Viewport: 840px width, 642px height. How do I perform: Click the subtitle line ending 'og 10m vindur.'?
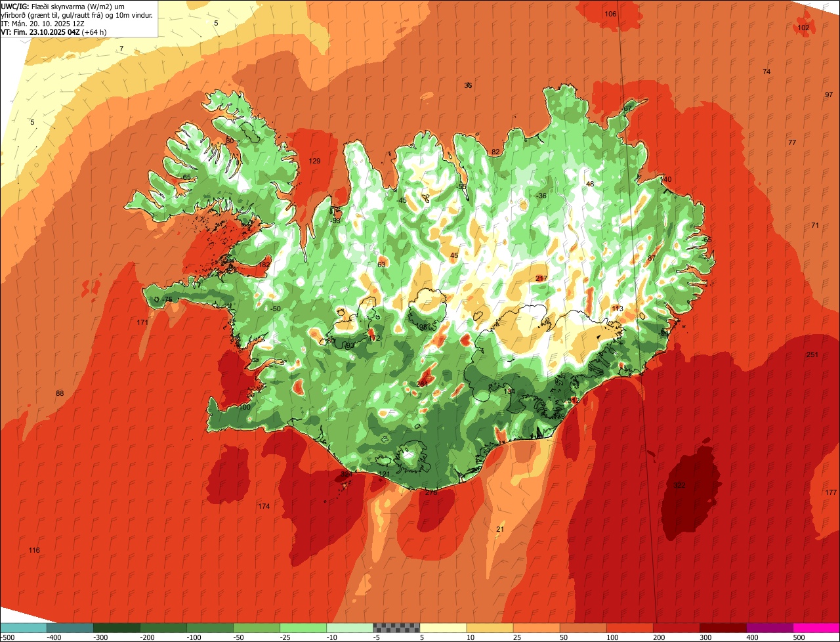pyautogui.click(x=77, y=14)
